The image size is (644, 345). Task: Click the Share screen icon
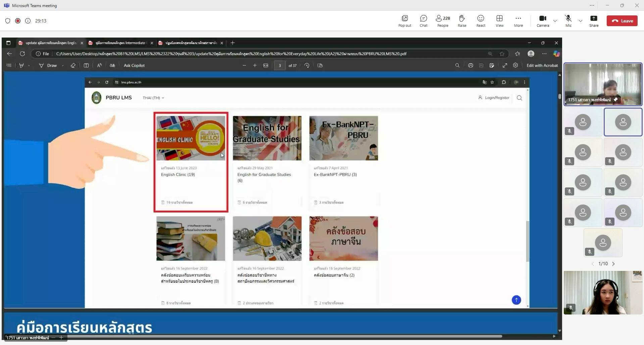594,21
